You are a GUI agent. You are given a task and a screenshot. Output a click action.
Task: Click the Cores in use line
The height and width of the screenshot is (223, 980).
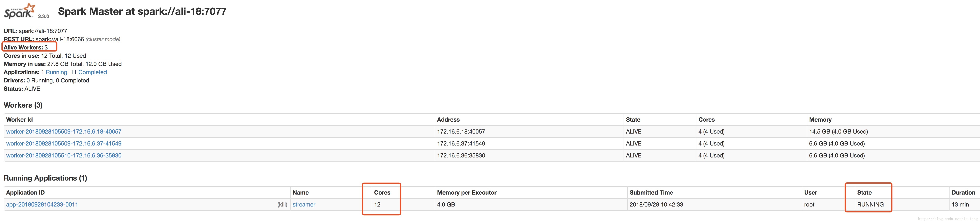click(45, 56)
